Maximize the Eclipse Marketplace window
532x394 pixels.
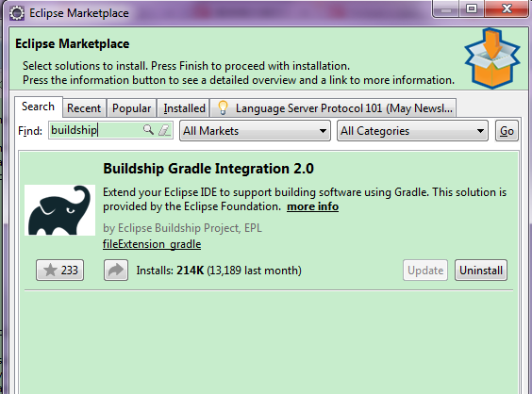coord(472,8)
